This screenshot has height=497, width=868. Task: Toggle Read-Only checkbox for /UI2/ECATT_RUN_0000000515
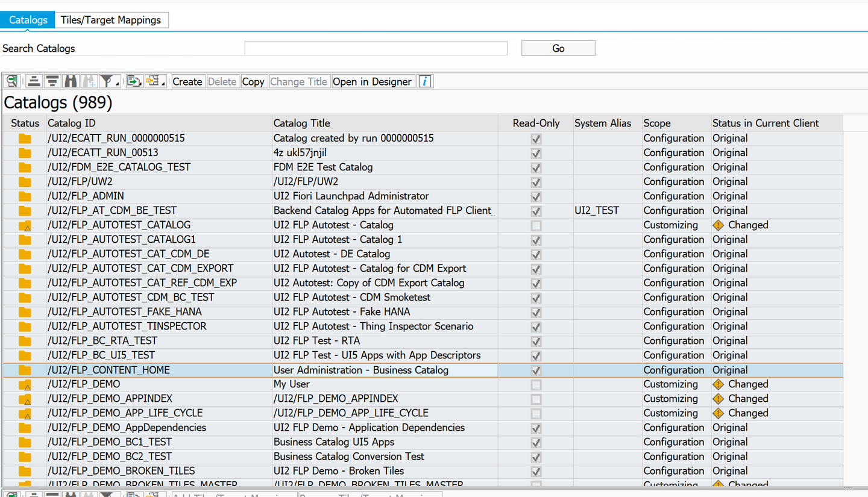[536, 139]
